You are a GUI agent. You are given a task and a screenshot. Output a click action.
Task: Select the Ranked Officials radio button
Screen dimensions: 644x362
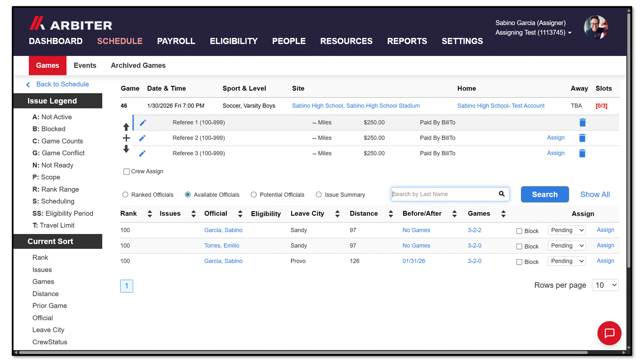(x=125, y=195)
